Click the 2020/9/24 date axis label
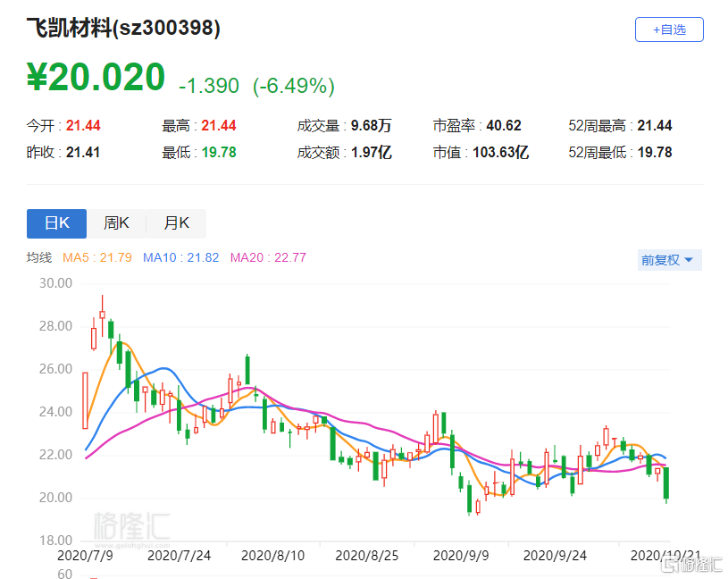This screenshot has width=728, height=579. (x=555, y=556)
